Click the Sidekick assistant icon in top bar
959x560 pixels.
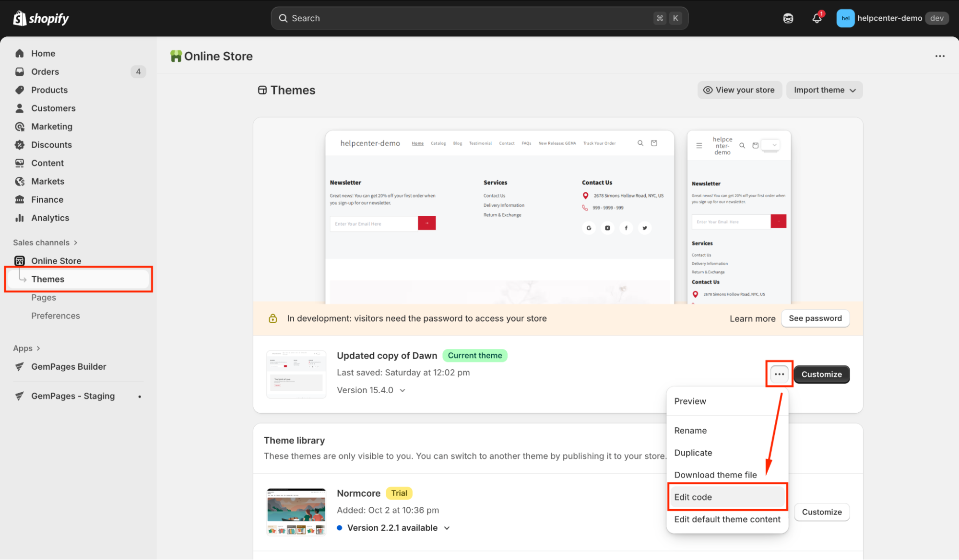tap(788, 18)
